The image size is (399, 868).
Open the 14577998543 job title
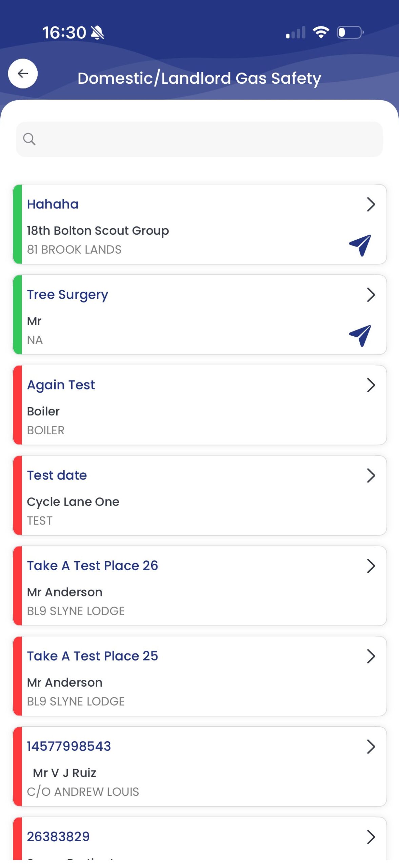(x=69, y=746)
